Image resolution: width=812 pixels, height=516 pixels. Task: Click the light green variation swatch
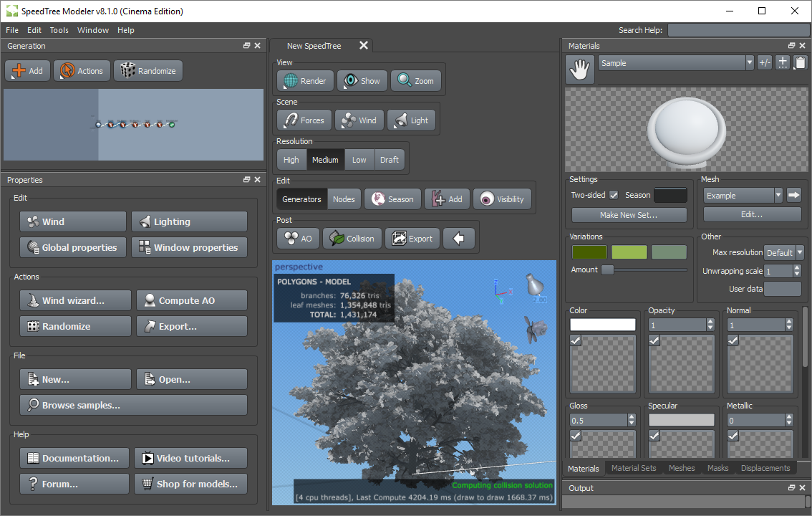click(x=629, y=252)
